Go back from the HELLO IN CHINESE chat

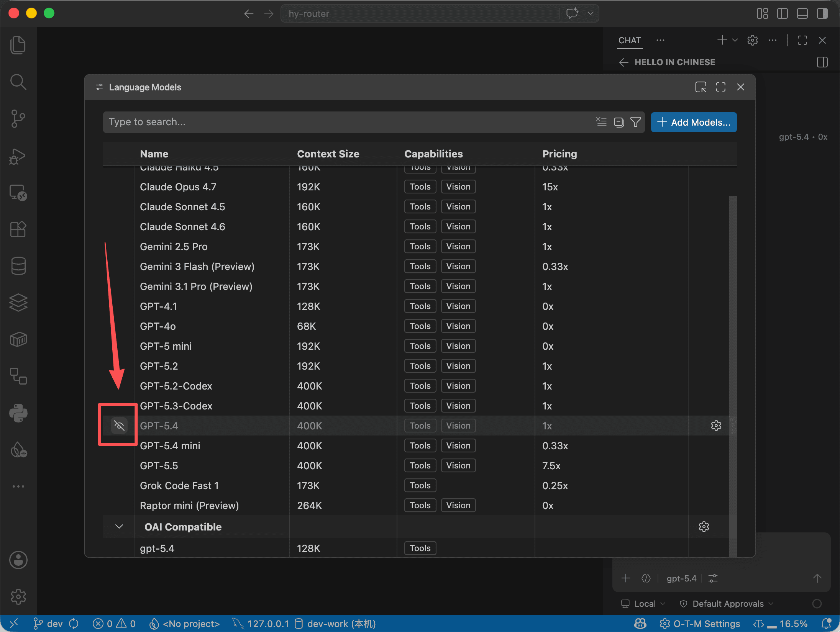624,62
